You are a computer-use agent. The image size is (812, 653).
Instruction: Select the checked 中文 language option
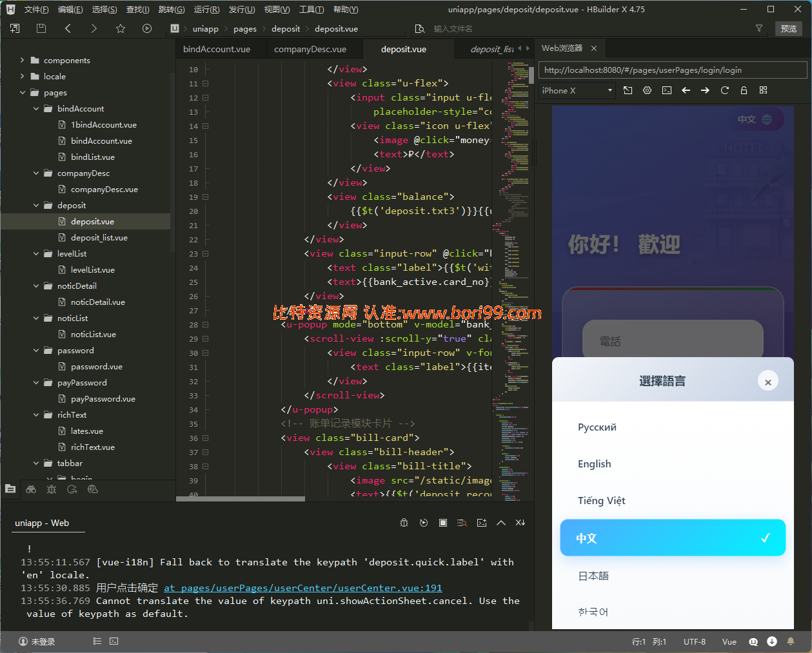point(673,538)
